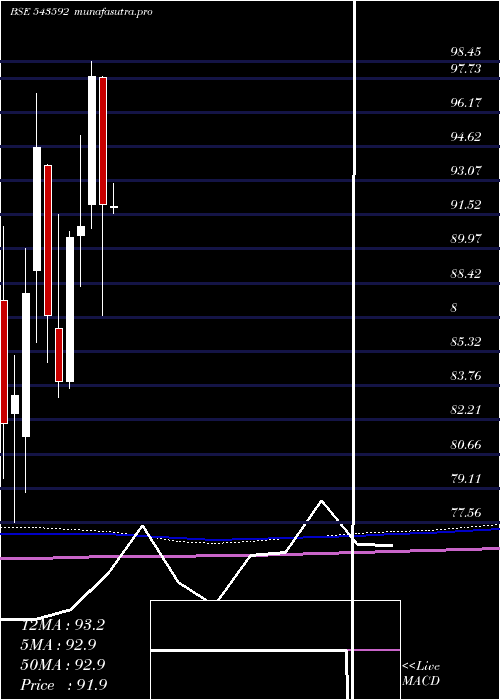This screenshot has height=700, width=500.
Task: Click the 88.42 price axis label
Action: (x=466, y=273)
